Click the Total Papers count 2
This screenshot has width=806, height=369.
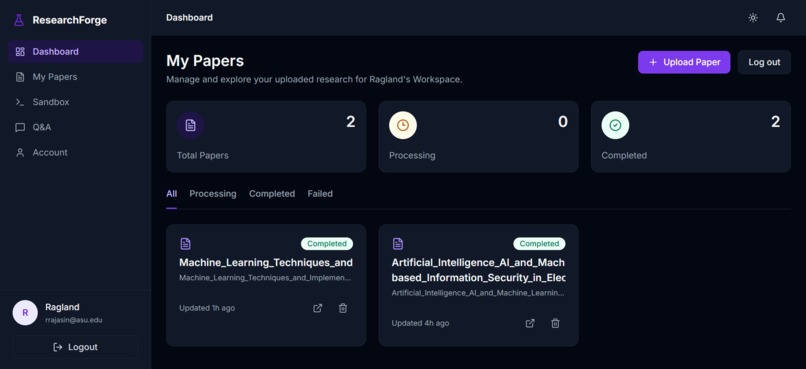[351, 122]
